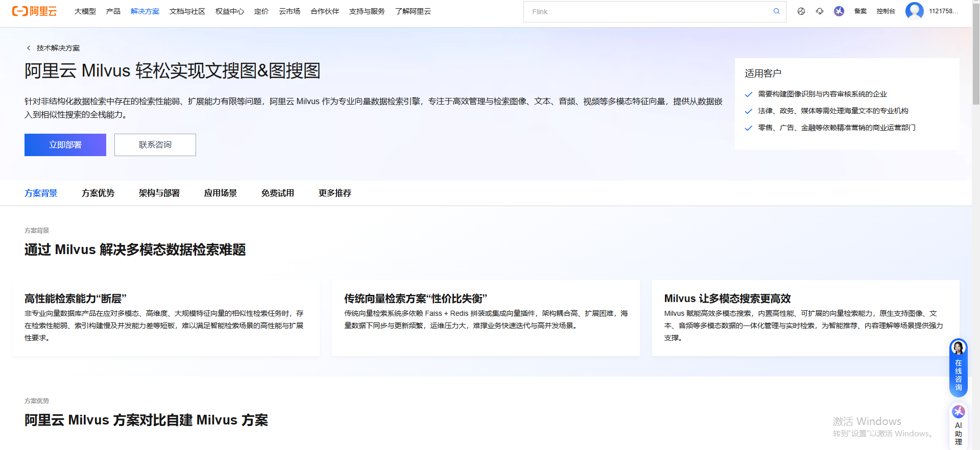
Task: Click the heading 阿里云 Milvus 方案对比自建 Milvus 方案
Action: point(146,420)
